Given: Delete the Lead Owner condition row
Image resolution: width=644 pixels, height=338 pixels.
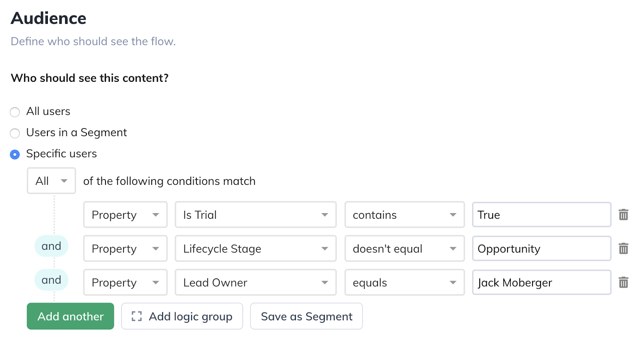Looking at the screenshot, I should (x=623, y=282).
